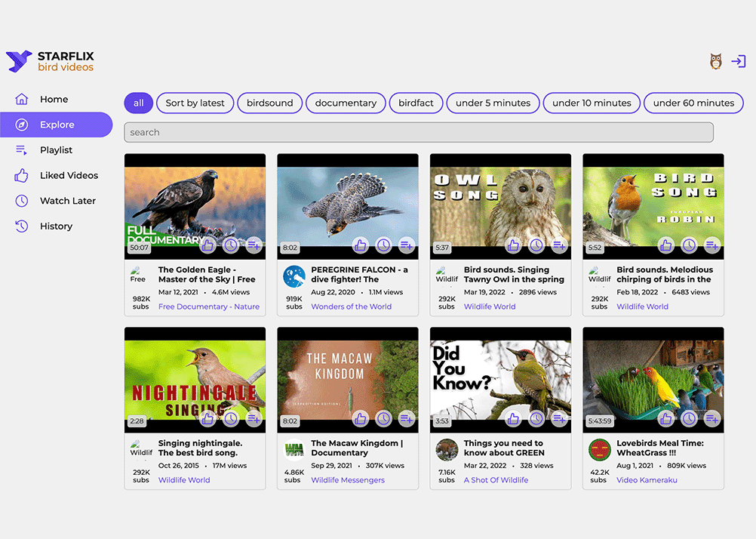
Task: Add Lovebirds Meal Time video to playlist
Action: click(712, 418)
